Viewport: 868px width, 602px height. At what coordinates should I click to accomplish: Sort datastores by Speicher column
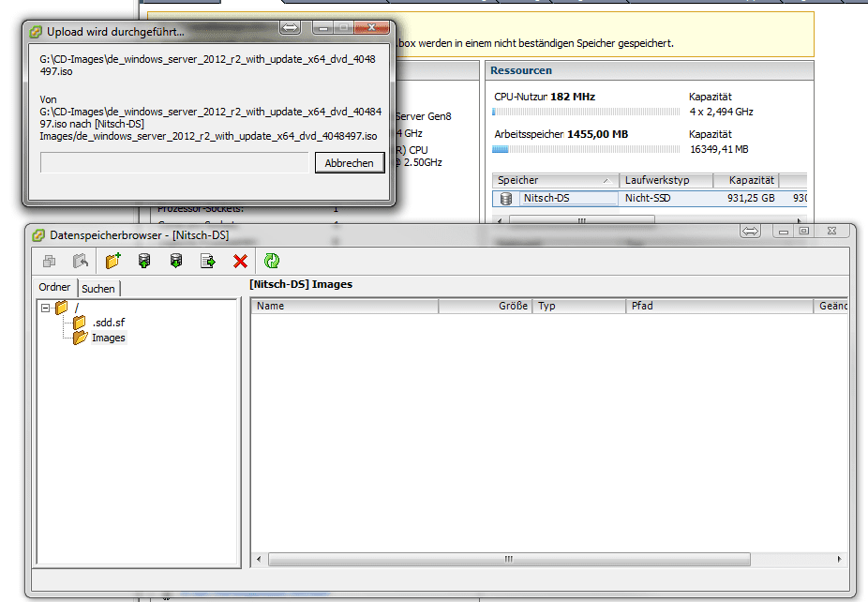click(x=555, y=181)
